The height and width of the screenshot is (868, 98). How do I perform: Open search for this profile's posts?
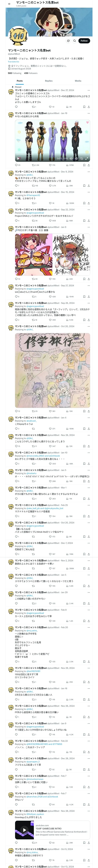(x=75, y=41)
